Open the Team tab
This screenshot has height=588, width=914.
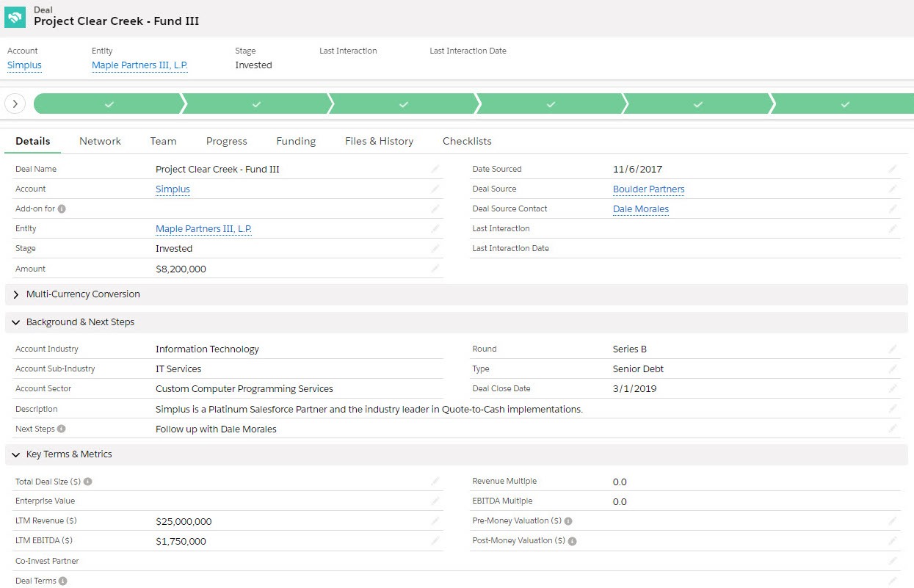click(x=163, y=141)
